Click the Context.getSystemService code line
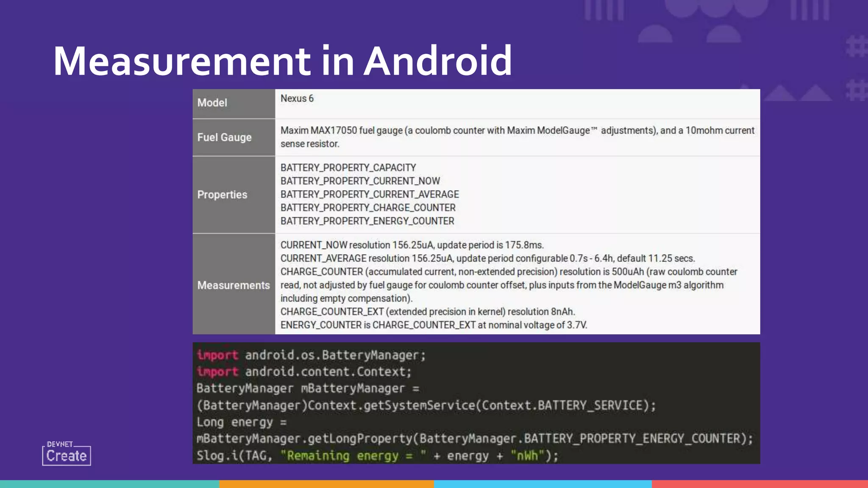868x488 pixels. [426, 405]
